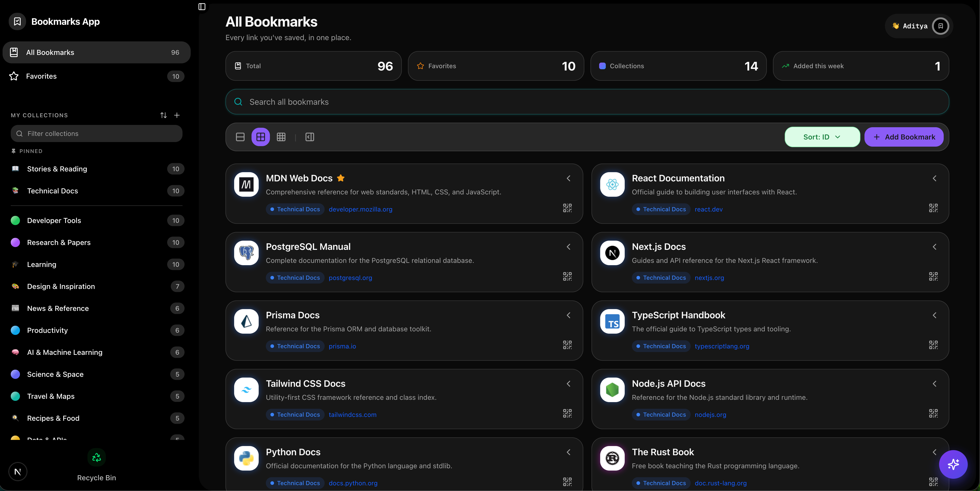Open the pinned Technical Docs collection
This screenshot has height=491, width=980.
click(96, 191)
